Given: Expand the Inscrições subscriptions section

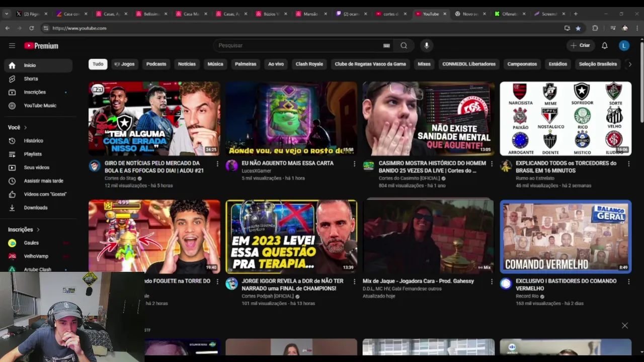Looking at the screenshot, I should (x=24, y=230).
